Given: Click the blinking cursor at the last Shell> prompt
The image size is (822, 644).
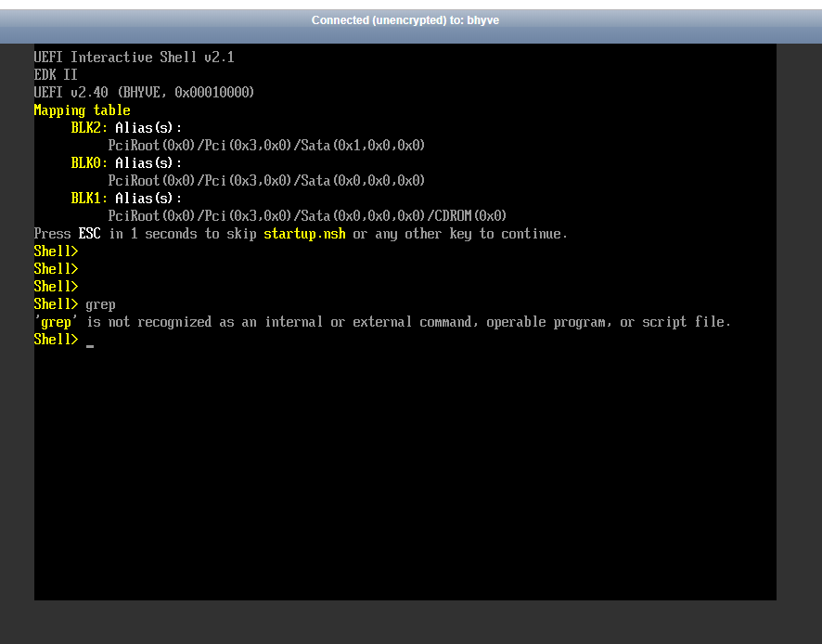Looking at the screenshot, I should click(x=90, y=346).
